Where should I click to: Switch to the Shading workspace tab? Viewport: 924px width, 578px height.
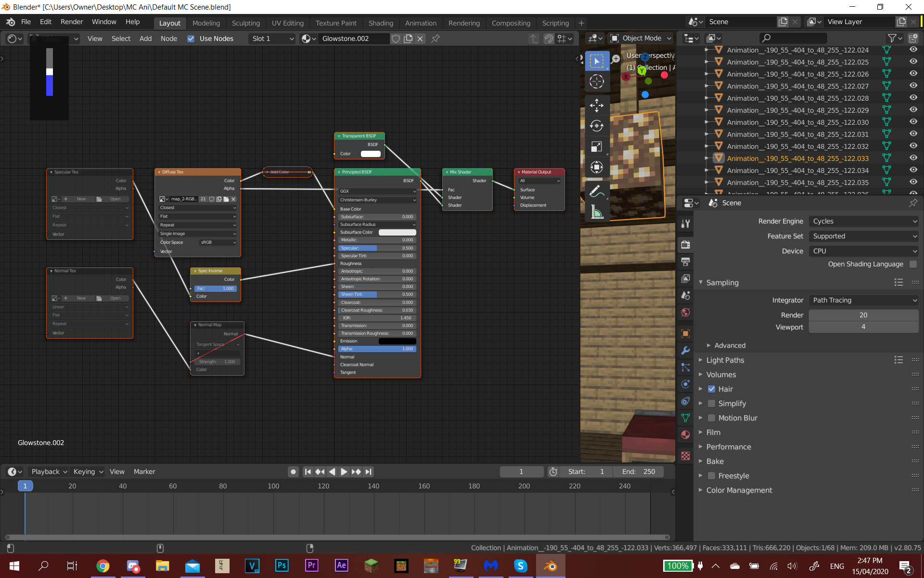381,23
